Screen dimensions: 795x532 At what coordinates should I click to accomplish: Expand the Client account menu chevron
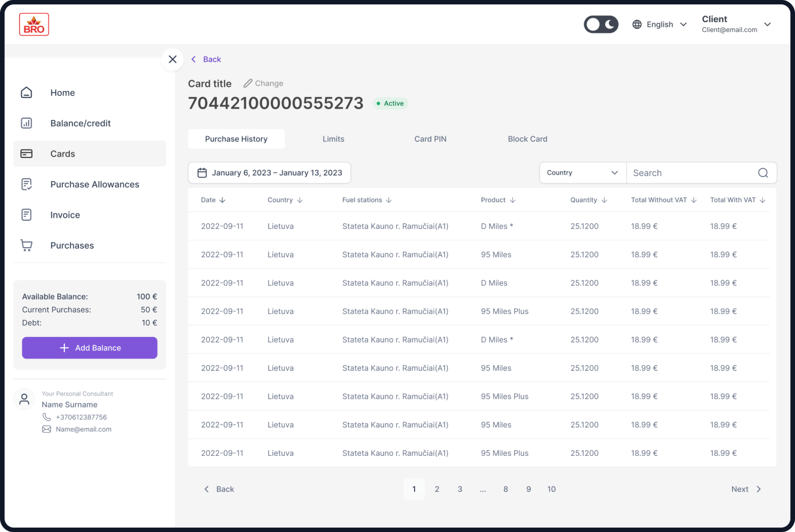point(767,24)
